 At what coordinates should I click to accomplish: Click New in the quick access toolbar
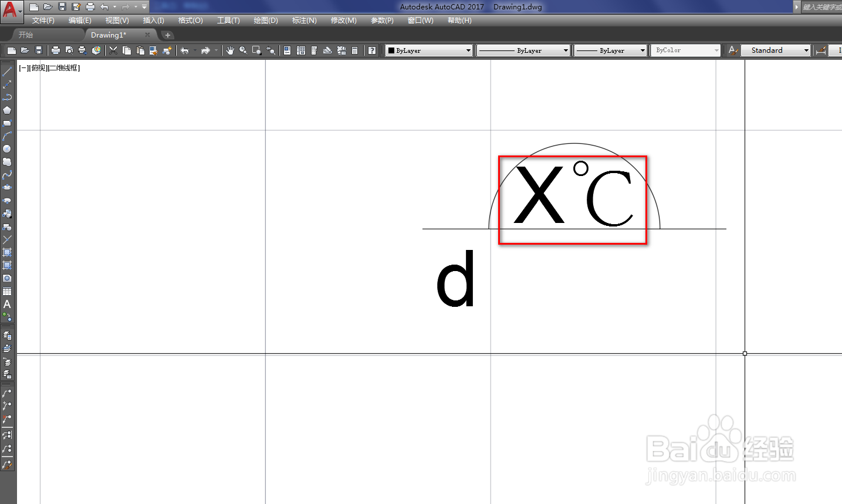tap(34, 7)
